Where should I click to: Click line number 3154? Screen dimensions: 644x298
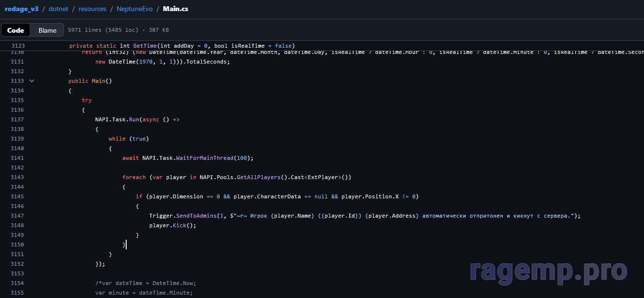[17, 283]
